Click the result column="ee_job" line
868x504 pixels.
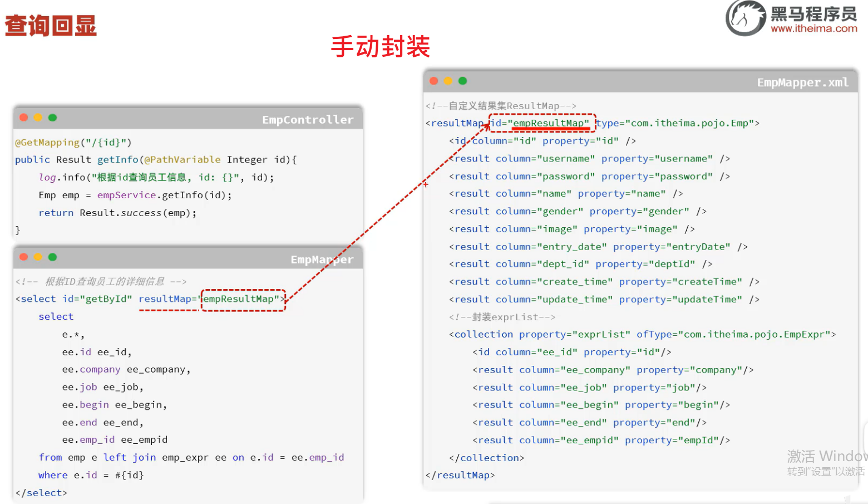pos(590,387)
